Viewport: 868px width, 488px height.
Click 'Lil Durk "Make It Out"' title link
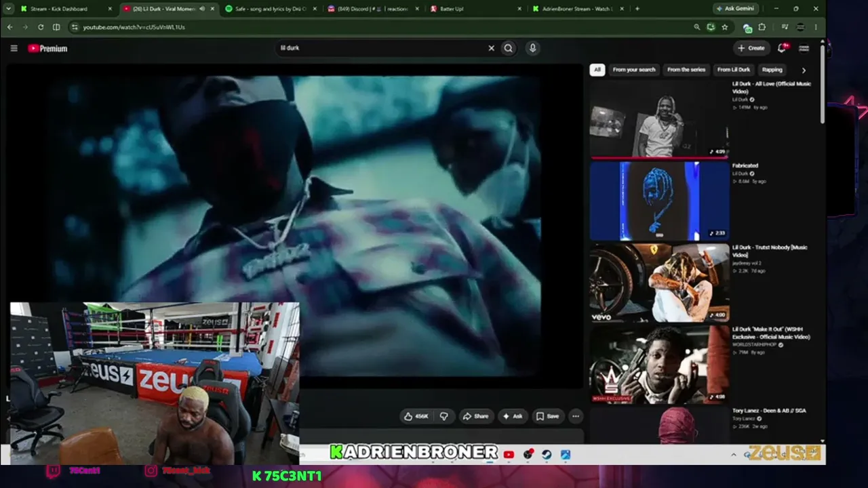771,333
